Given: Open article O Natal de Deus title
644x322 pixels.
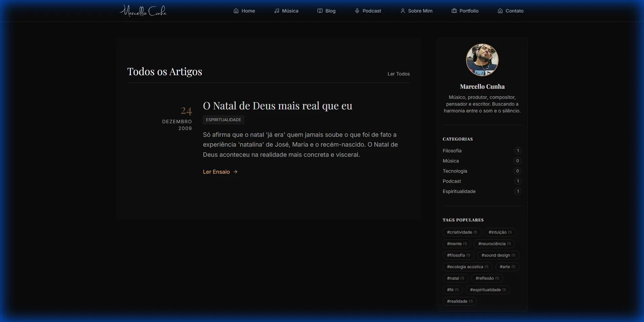Looking at the screenshot, I should pos(277,106).
